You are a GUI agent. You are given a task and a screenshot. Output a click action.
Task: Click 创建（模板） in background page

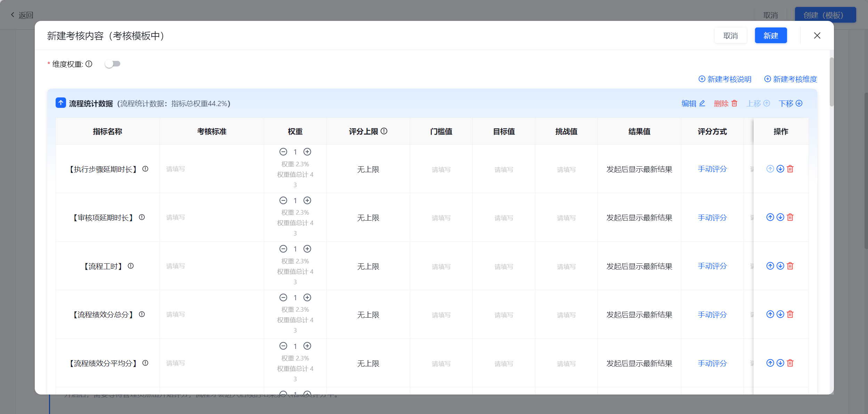(825, 15)
